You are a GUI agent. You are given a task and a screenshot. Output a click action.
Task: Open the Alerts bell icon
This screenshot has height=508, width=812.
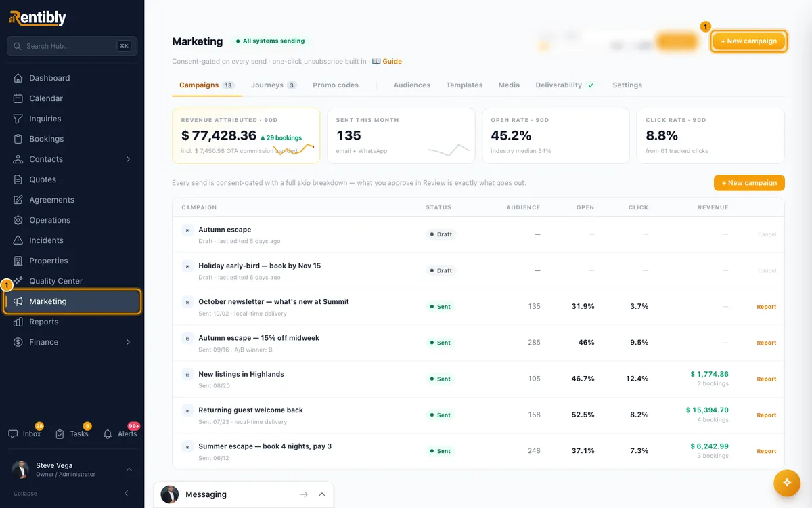108,433
